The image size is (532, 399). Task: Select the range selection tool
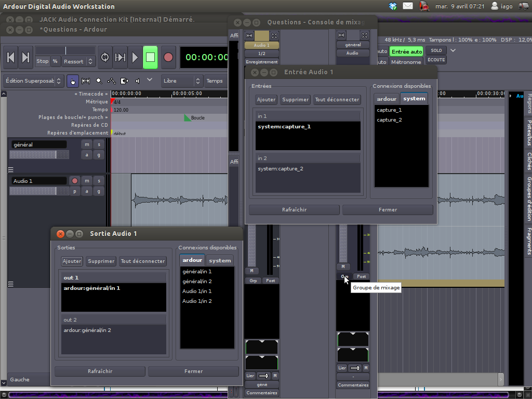[86, 81]
